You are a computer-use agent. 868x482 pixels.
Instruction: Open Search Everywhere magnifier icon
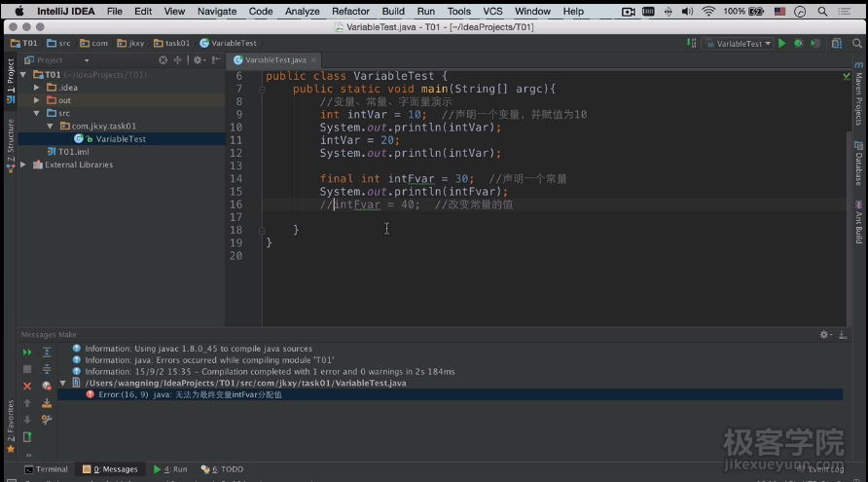(x=855, y=44)
